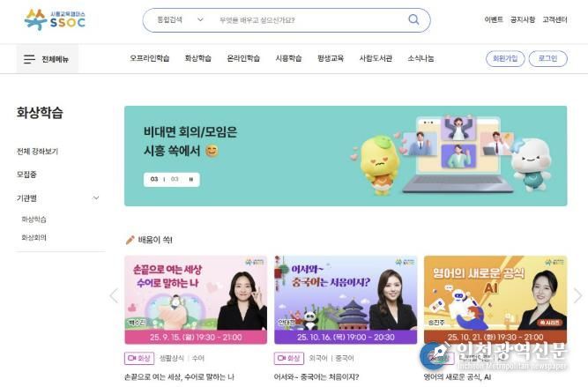Click the search field placeholder text
588x387 pixels.
click(257, 20)
